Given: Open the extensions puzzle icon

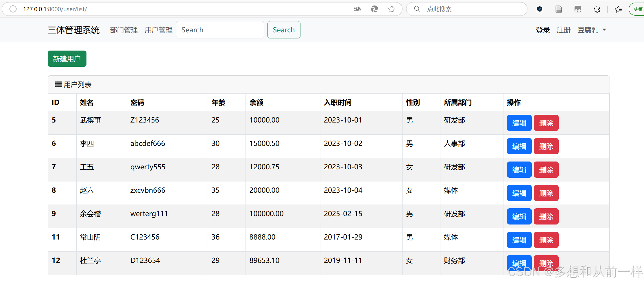Looking at the screenshot, I should point(597,9).
